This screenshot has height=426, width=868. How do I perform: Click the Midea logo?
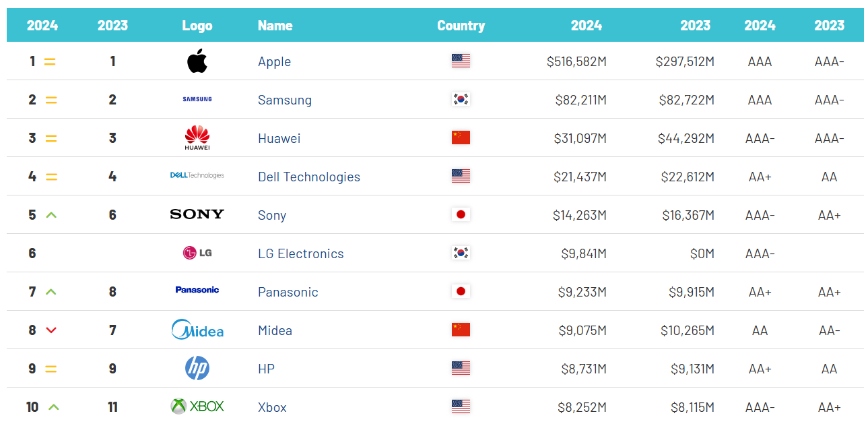pos(197,330)
